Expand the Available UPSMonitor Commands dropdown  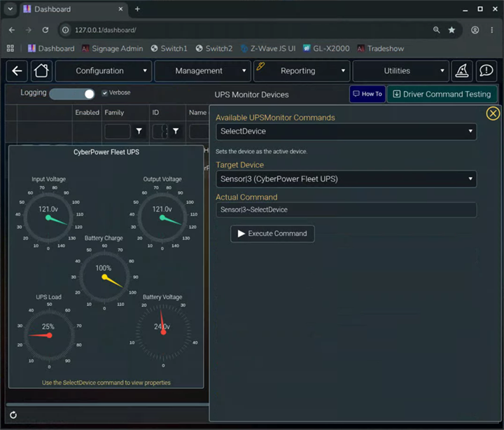(346, 131)
